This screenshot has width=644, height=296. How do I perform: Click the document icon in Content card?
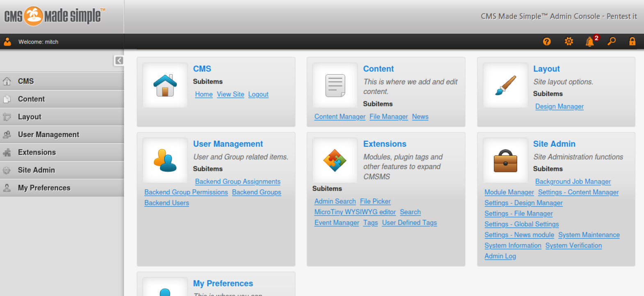click(x=335, y=85)
